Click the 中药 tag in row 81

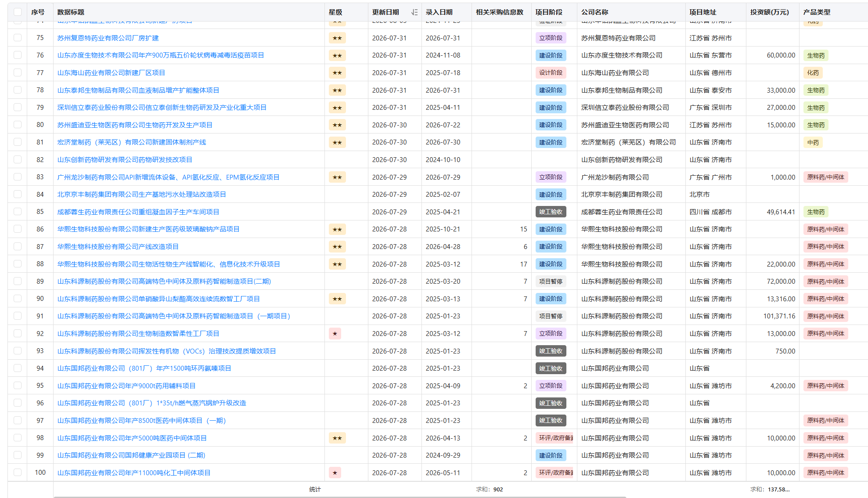pos(813,142)
